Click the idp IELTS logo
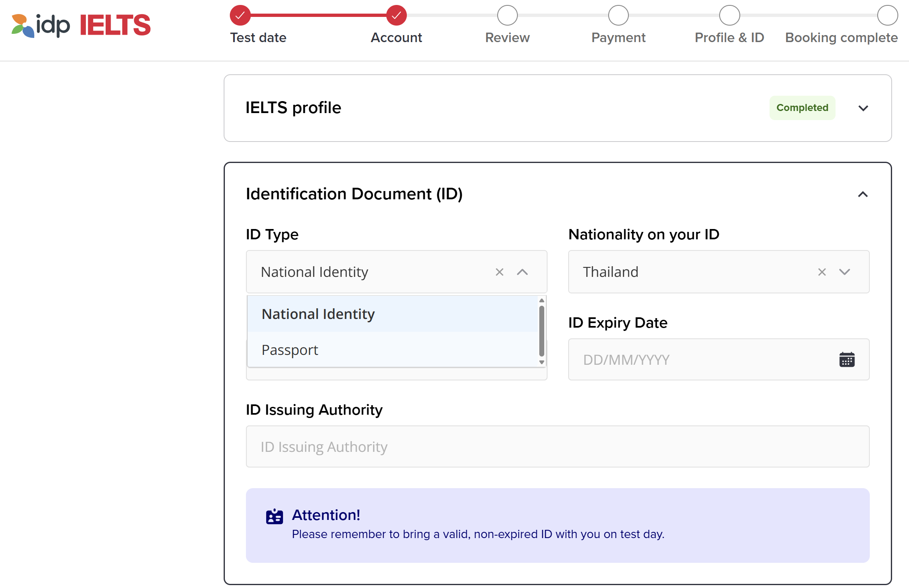This screenshot has height=588, width=909. pyautogui.click(x=80, y=25)
